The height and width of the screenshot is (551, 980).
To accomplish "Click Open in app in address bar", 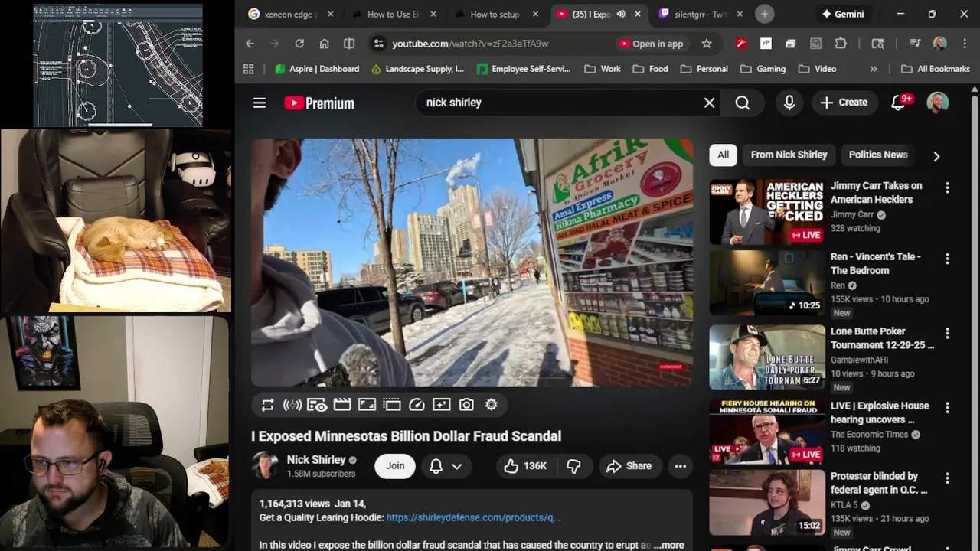I will pos(650,44).
